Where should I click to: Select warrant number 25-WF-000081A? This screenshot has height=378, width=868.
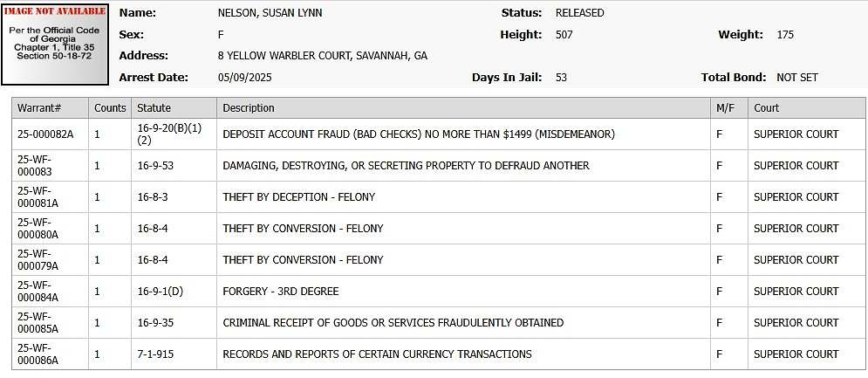[x=38, y=197]
